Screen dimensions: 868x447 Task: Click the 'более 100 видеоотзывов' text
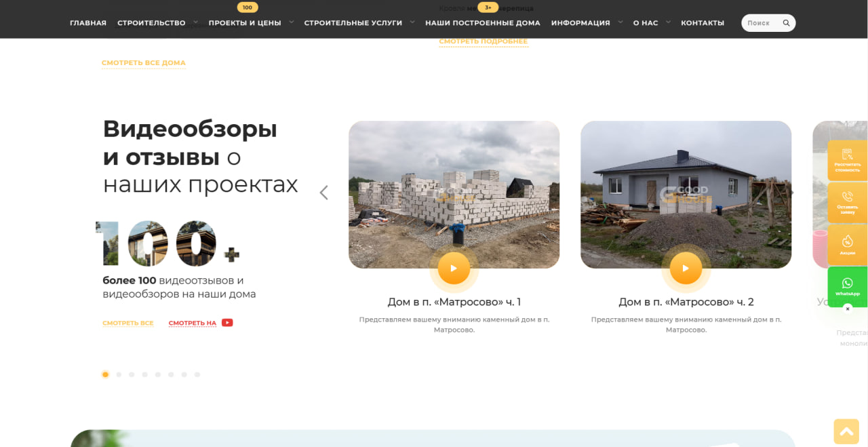tap(180, 288)
